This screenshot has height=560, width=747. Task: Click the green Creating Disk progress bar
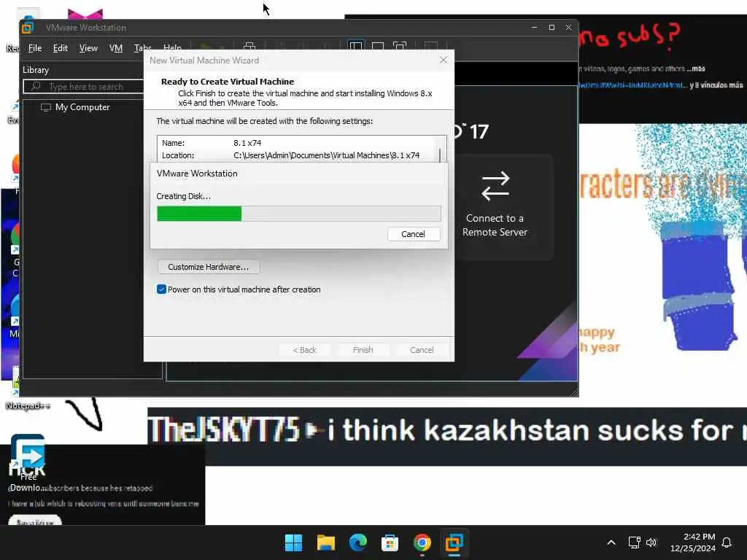click(199, 214)
